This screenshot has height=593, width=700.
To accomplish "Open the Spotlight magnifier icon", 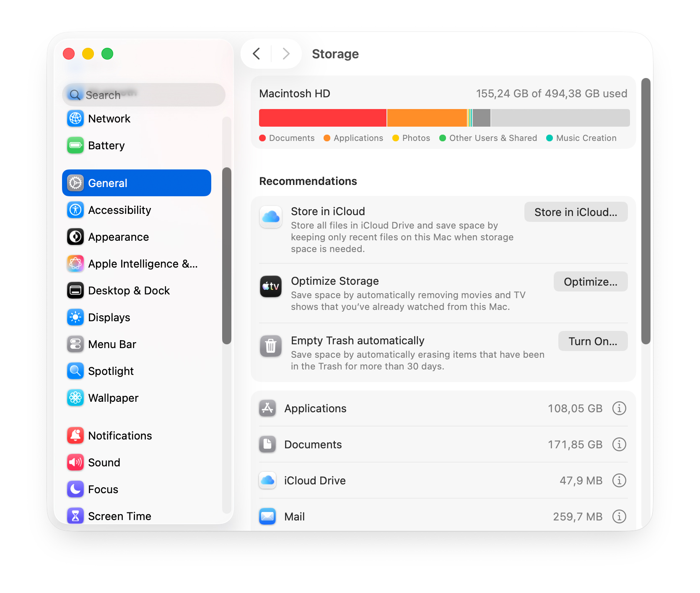I will pos(75,371).
